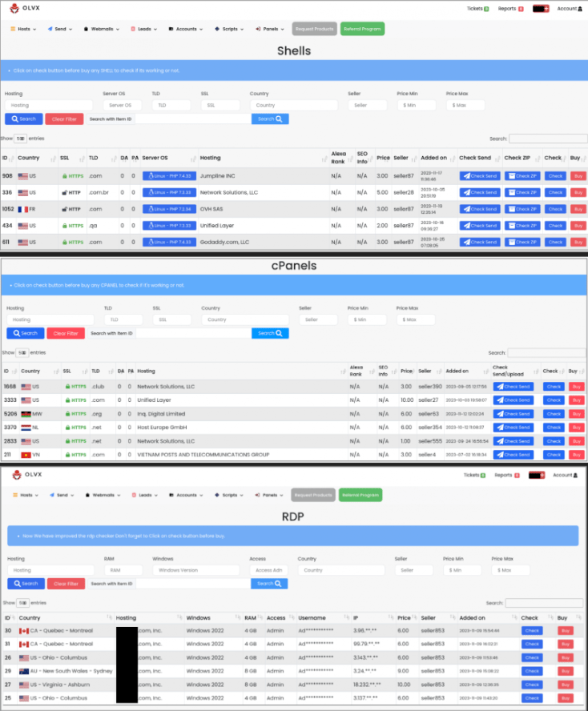Sort the cPanels table by Seller column

(x=425, y=372)
